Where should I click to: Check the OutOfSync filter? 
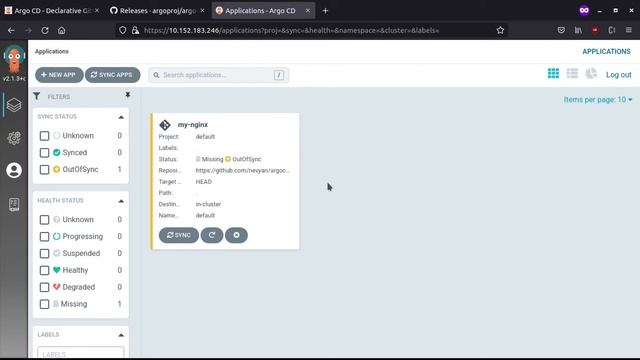point(44,169)
